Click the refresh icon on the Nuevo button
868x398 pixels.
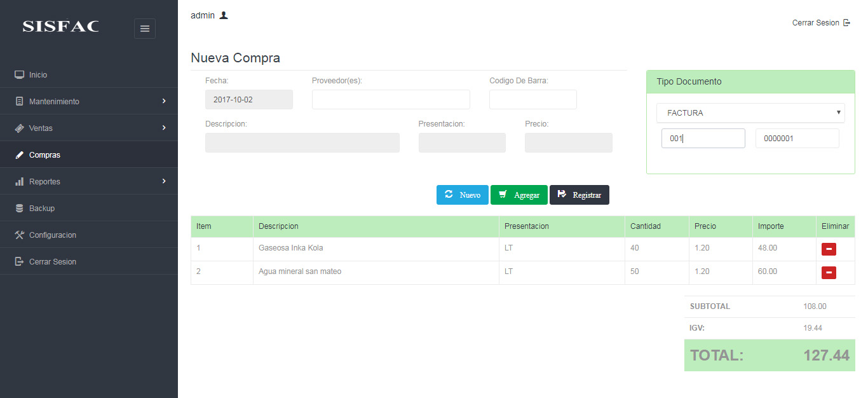tap(450, 195)
